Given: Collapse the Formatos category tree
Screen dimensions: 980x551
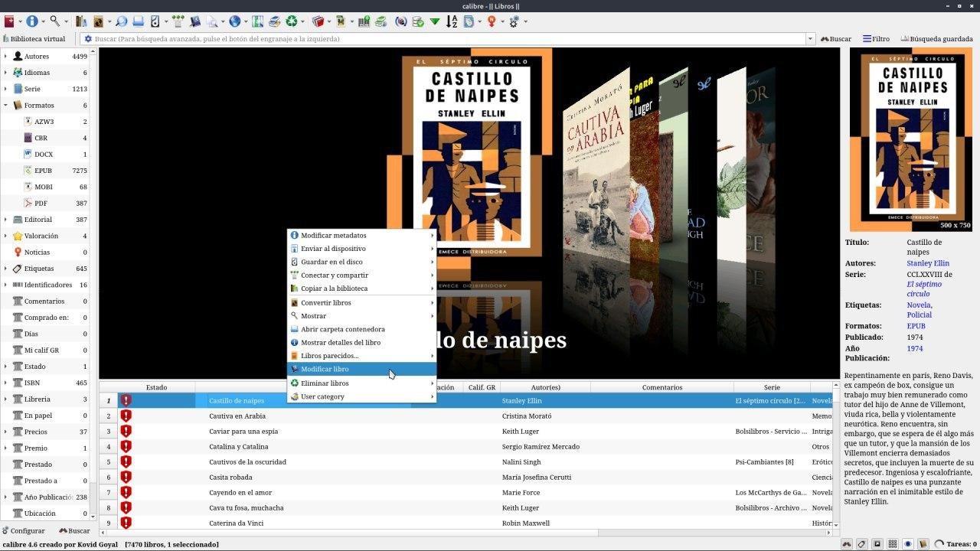Looking at the screenshot, I should click(5, 105).
